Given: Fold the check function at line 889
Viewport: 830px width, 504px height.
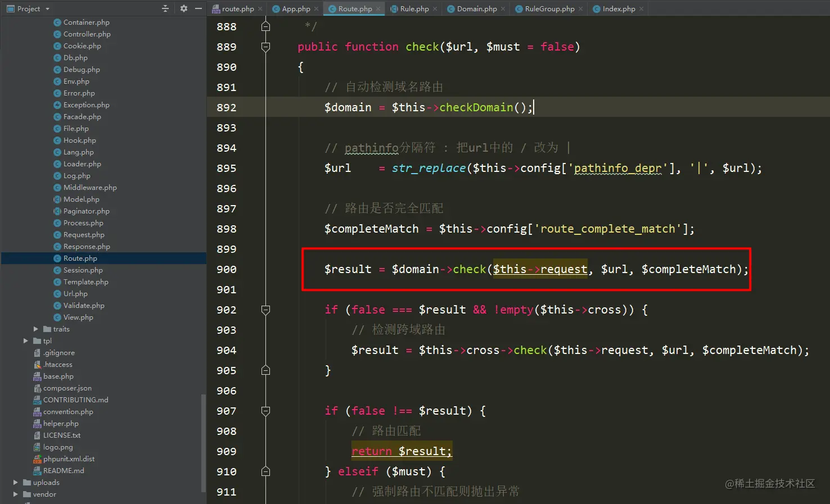Looking at the screenshot, I should pyautogui.click(x=266, y=47).
